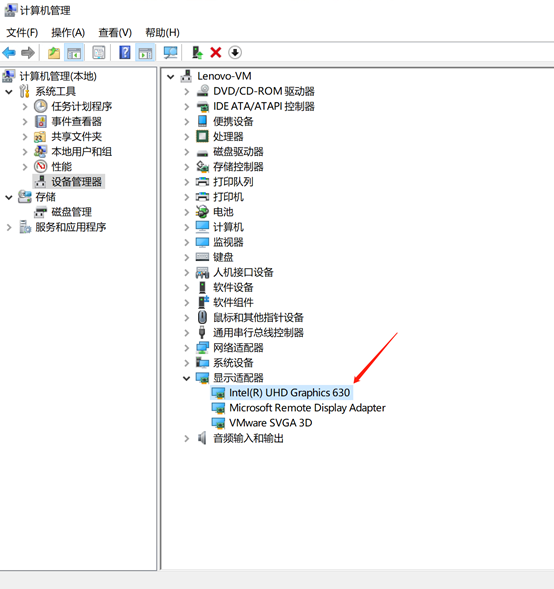The height and width of the screenshot is (589, 554).
Task: Click the circled down-arrow toolbar icon
Action: [235, 53]
